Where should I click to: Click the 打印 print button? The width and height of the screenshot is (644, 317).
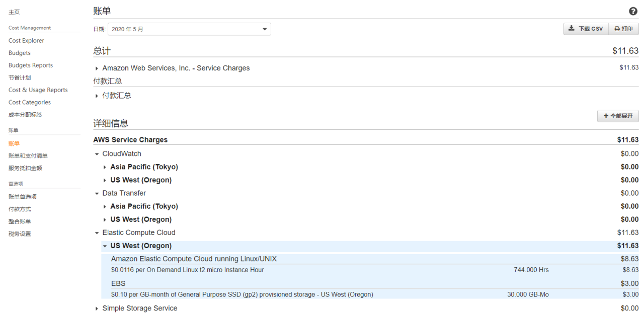point(623,29)
